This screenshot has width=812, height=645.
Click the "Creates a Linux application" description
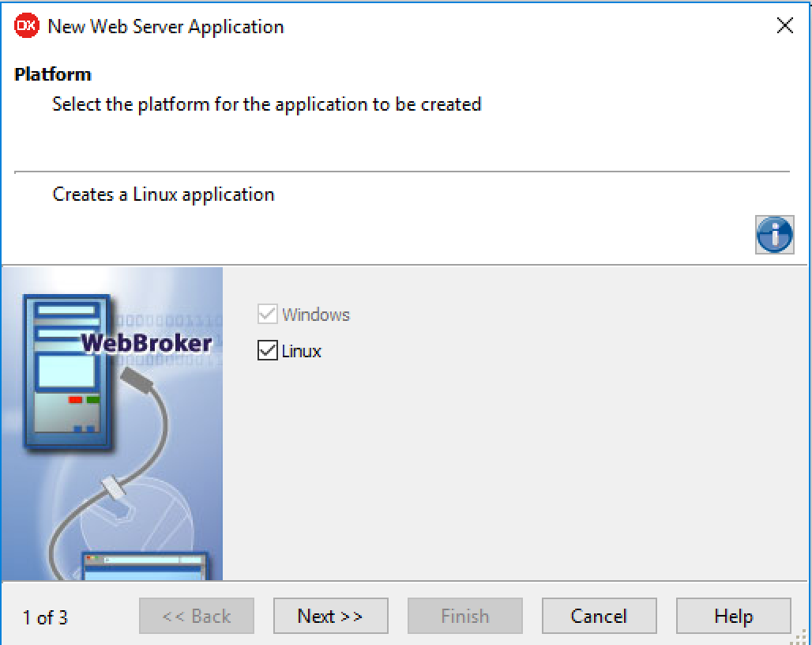[164, 194]
